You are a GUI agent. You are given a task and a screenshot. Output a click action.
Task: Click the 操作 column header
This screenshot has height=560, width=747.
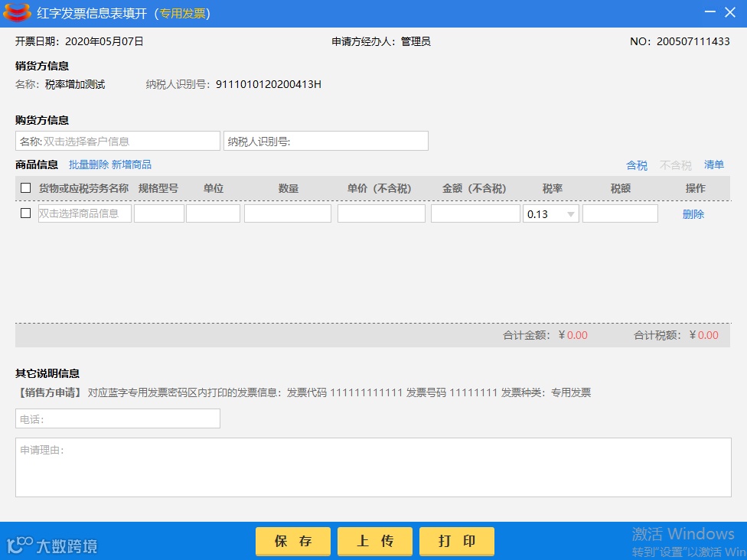[x=695, y=188]
